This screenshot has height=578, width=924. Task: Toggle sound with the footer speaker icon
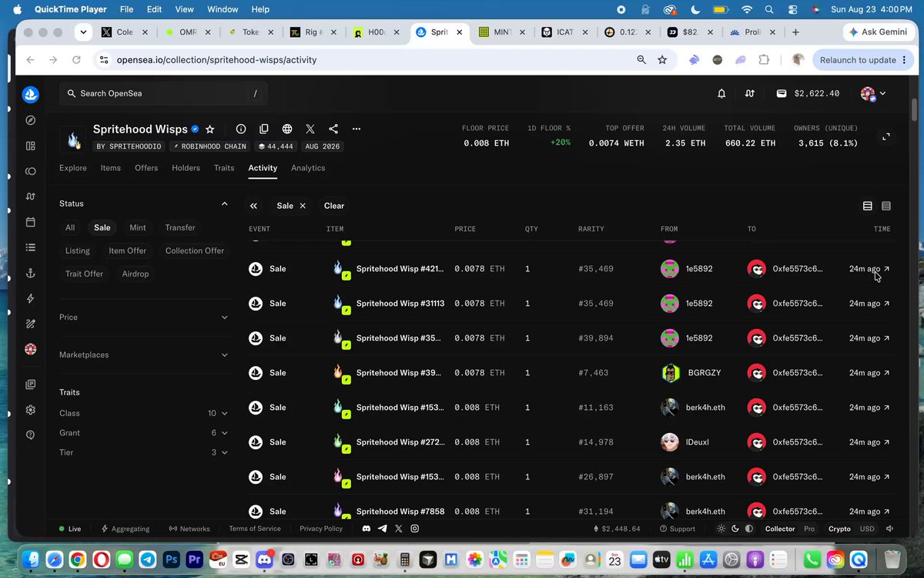click(x=890, y=529)
